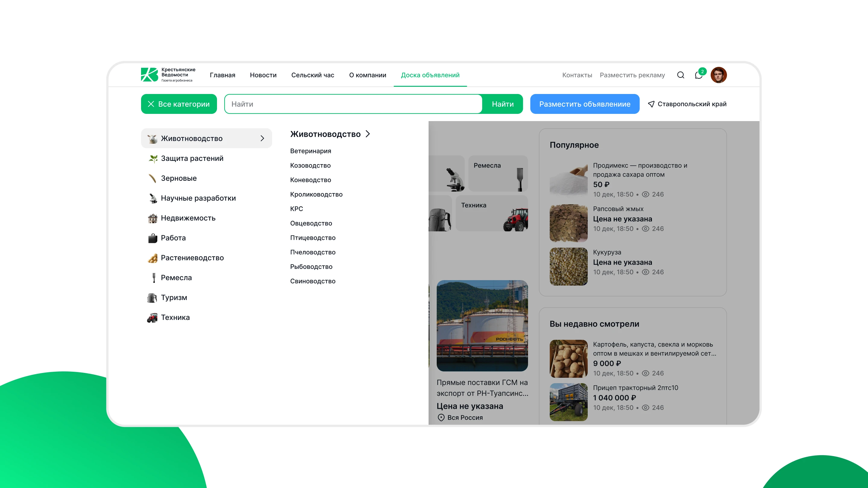Open the Картофель, капуста, свекла listing title
The image size is (868, 488).
[x=654, y=349]
